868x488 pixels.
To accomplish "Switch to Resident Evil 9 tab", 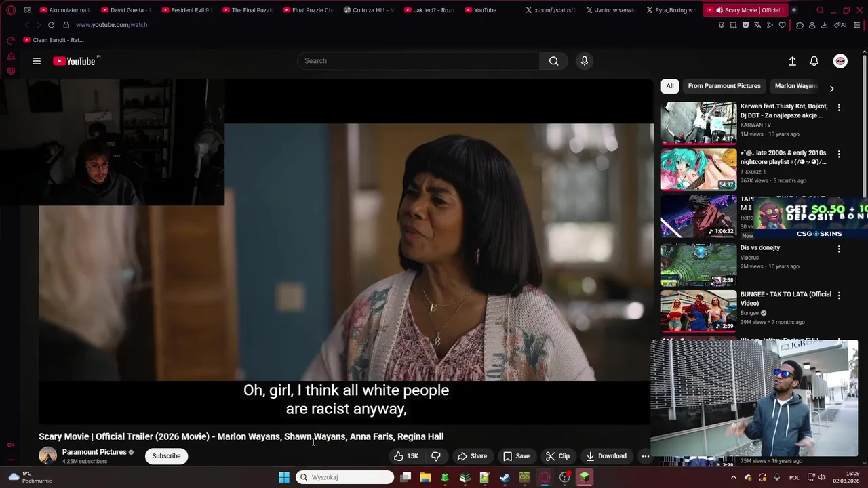I will click(186, 10).
